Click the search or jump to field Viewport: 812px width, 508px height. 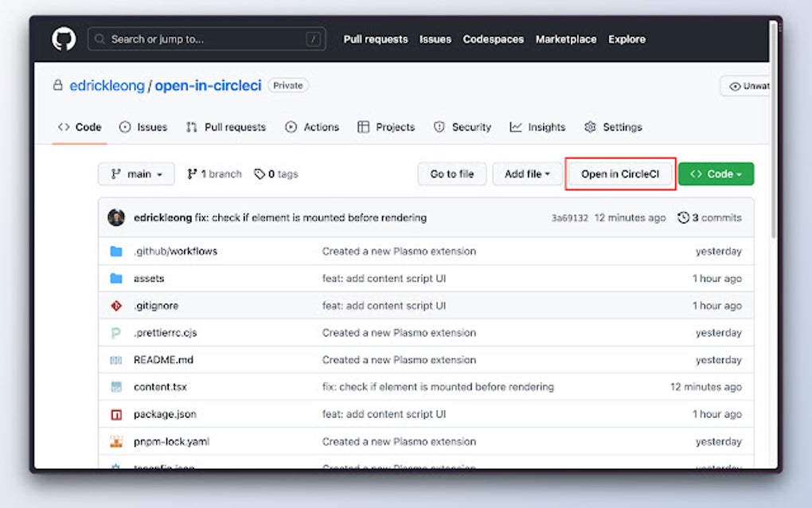click(207, 38)
